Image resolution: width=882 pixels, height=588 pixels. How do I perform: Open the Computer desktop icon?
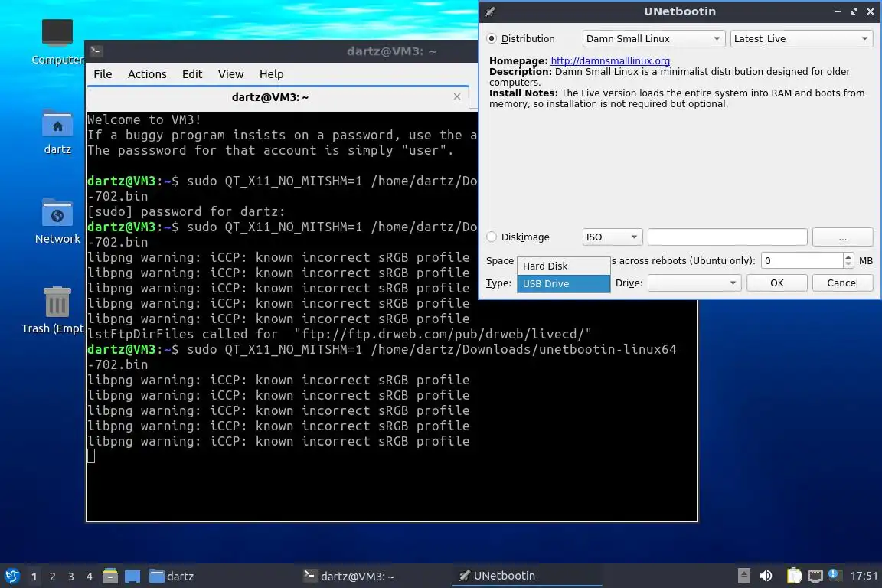coord(57,41)
